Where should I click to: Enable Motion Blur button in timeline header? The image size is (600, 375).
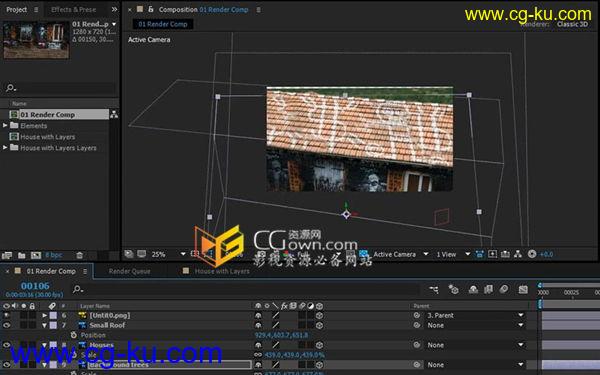click(x=504, y=290)
